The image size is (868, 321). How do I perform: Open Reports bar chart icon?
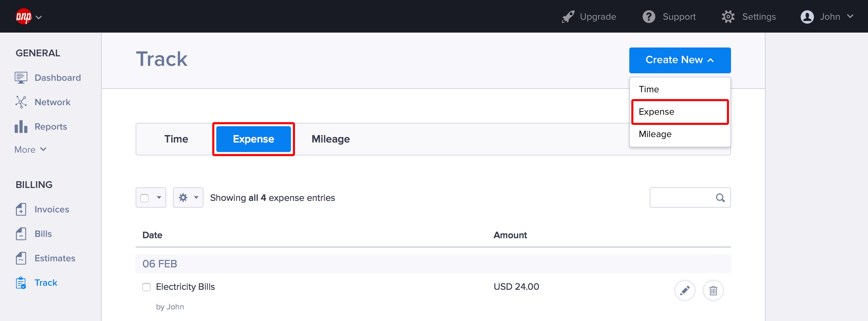point(21,127)
